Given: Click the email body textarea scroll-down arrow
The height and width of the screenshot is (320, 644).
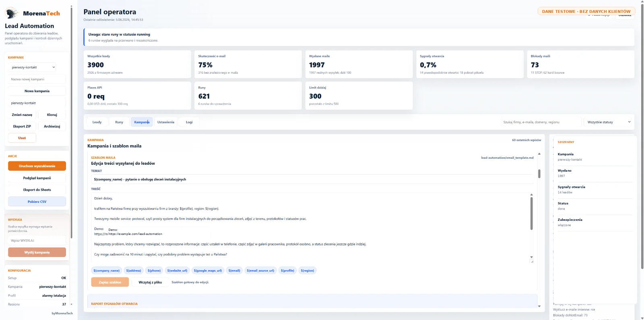Looking at the screenshot, I should (531, 257).
